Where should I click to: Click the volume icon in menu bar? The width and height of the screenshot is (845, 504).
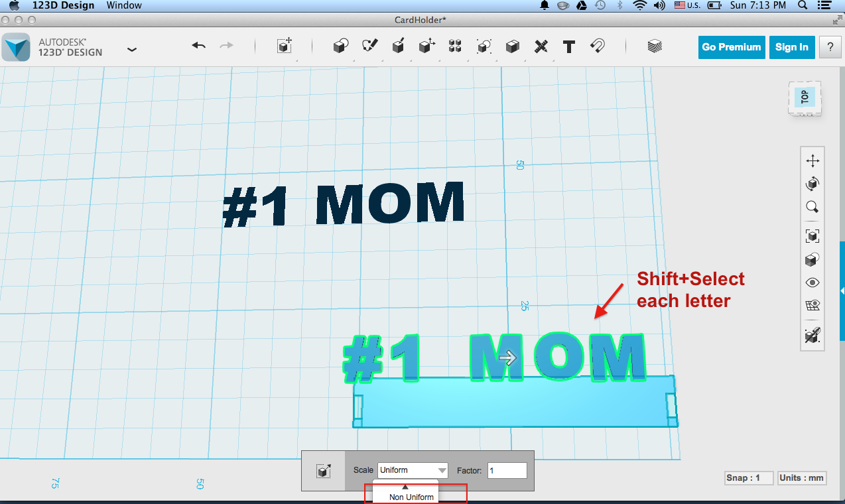pyautogui.click(x=659, y=5)
